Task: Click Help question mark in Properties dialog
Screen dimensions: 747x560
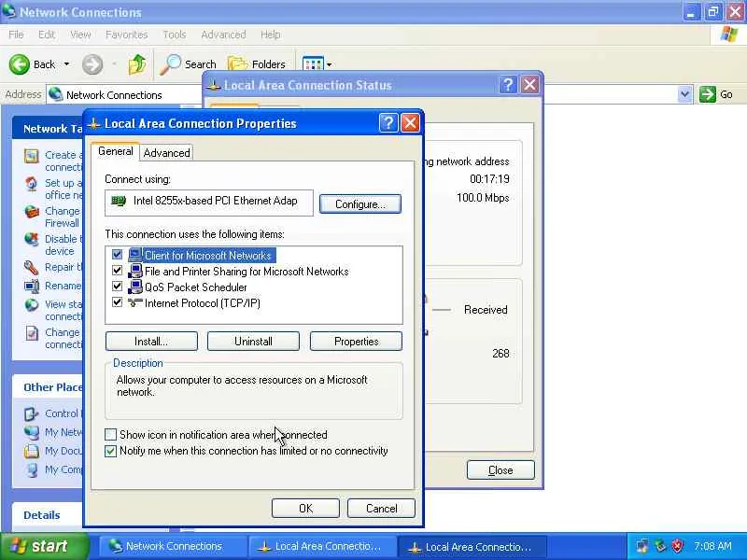Action: (x=388, y=123)
